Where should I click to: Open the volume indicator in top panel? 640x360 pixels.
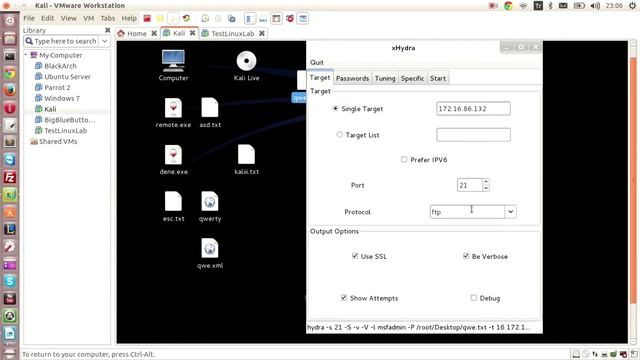(595, 5)
